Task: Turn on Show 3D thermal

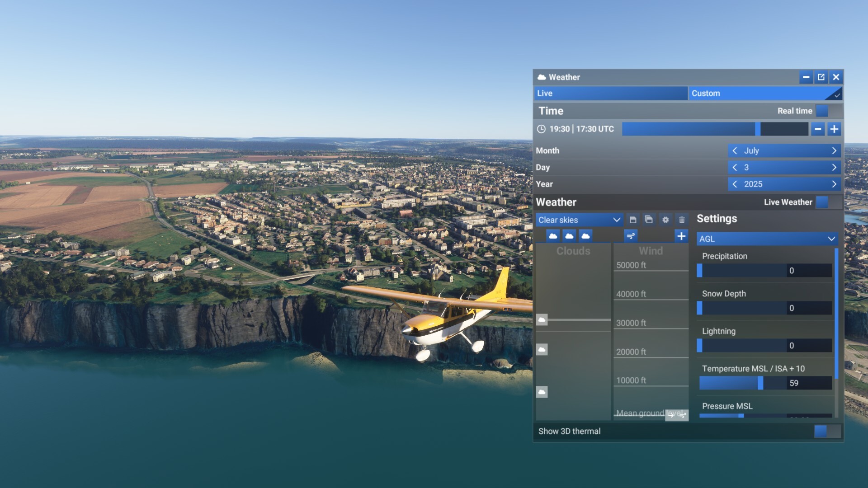Action: click(x=827, y=431)
